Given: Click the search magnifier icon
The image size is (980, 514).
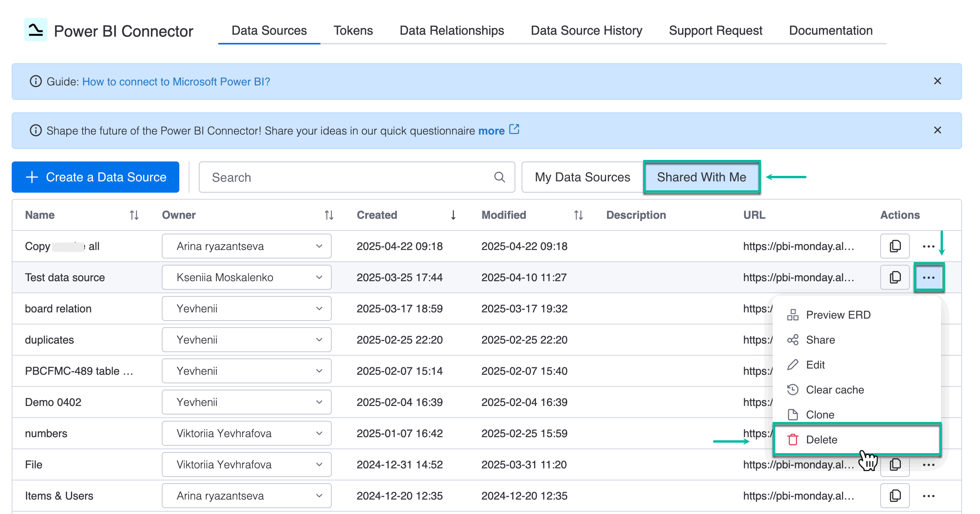Looking at the screenshot, I should pyautogui.click(x=499, y=177).
